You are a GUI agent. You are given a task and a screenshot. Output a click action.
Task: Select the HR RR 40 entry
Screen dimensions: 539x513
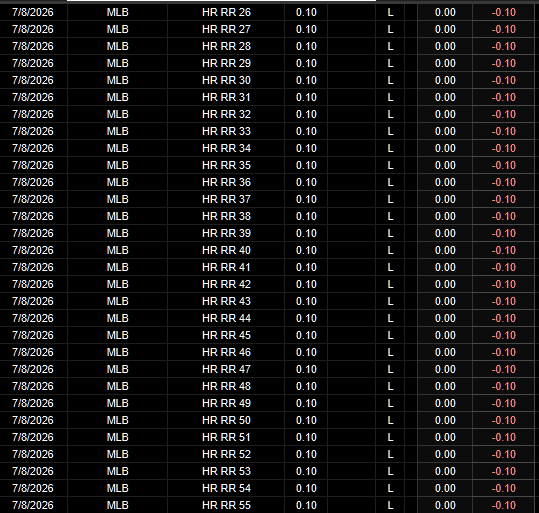226,250
